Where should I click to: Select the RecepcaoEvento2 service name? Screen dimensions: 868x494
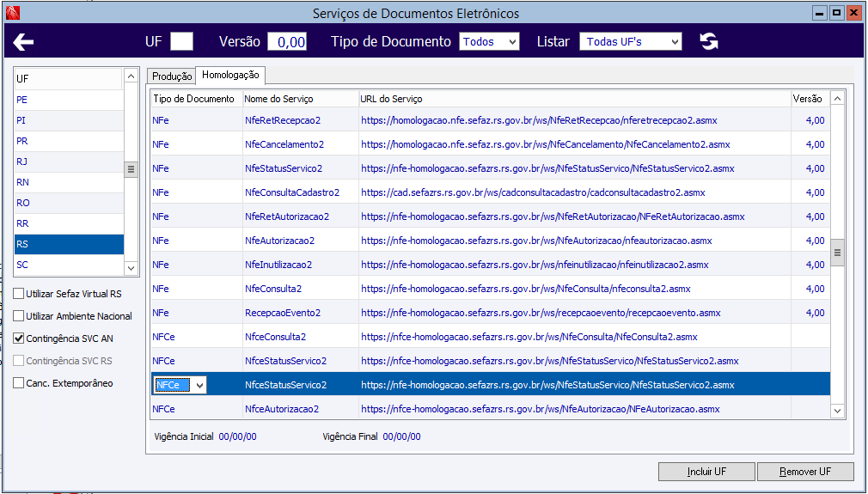coord(283,313)
